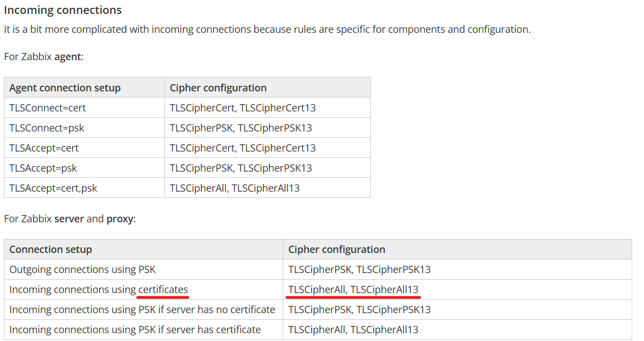Click first table's 'Cipher configuration' header
Viewport: 644px width, 341px height.
pyautogui.click(x=218, y=87)
